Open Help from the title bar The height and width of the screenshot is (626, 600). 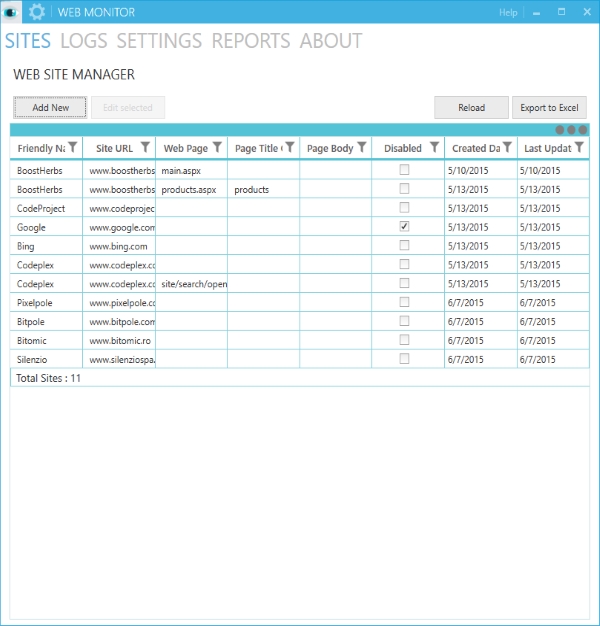click(508, 13)
